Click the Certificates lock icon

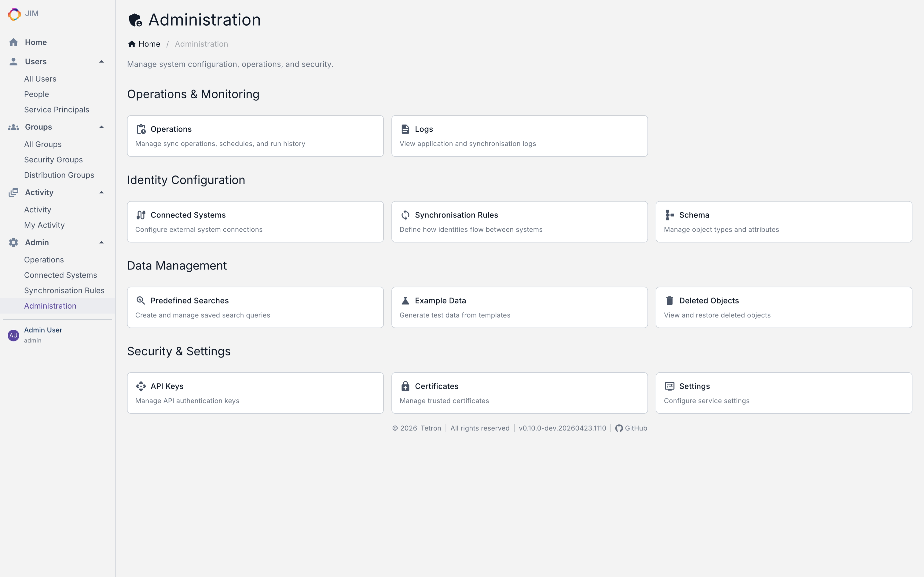[x=405, y=386]
